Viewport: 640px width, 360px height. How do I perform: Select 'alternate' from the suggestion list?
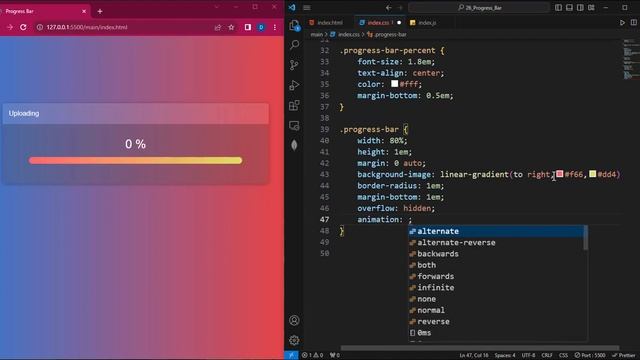click(496, 231)
